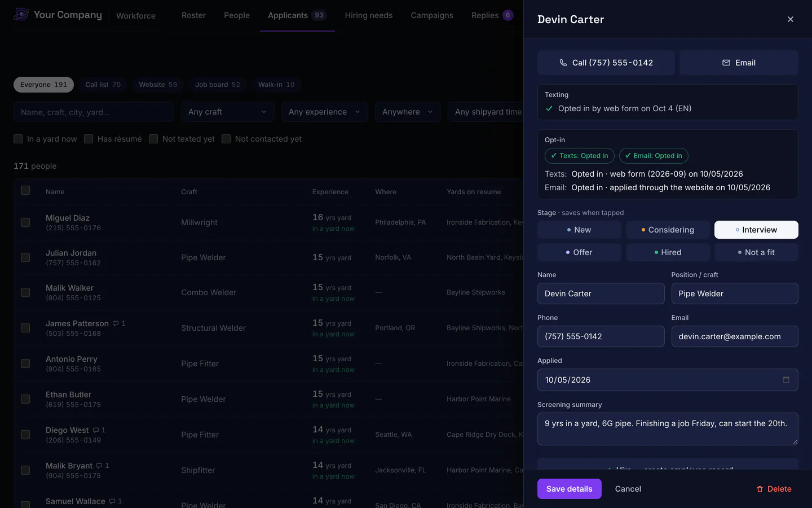Viewport: 812px width, 508px height.
Task: Click message bubble icon next to Diego West
Action: coord(96,430)
